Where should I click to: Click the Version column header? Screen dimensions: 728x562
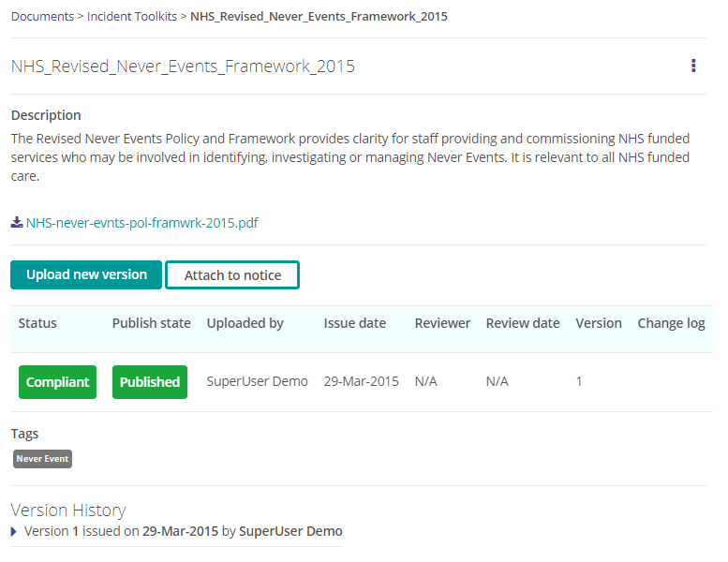pyautogui.click(x=599, y=323)
